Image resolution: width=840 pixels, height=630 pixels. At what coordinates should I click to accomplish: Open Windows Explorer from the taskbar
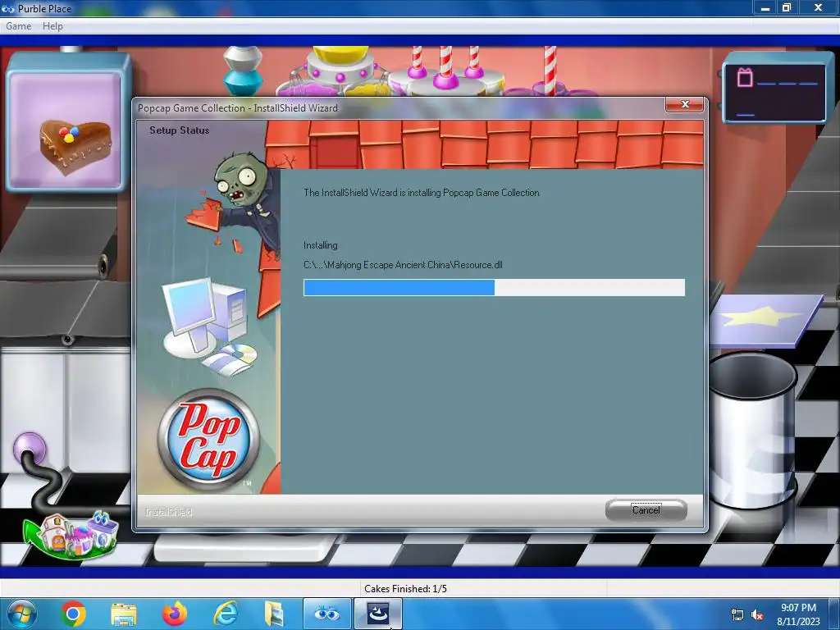coord(124,614)
